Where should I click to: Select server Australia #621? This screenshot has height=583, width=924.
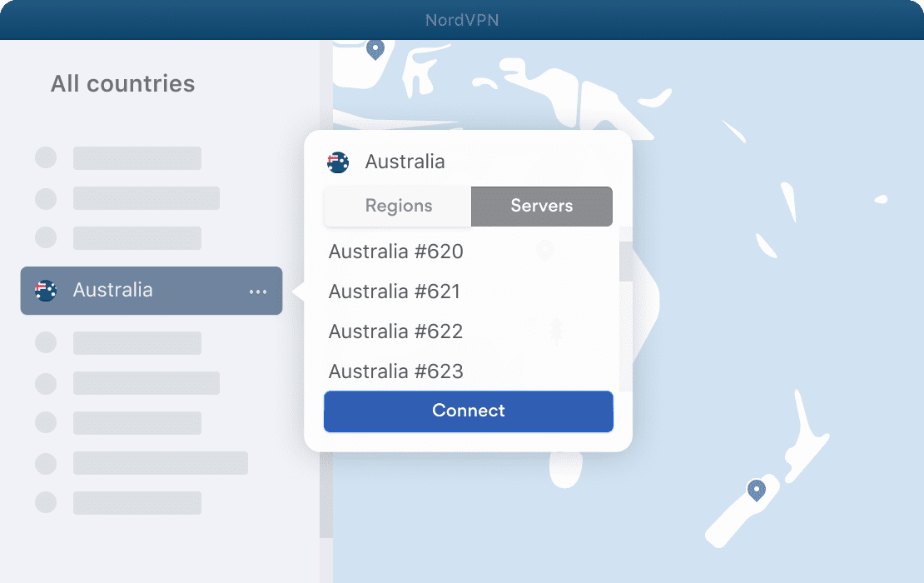click(x=395, y=291)
